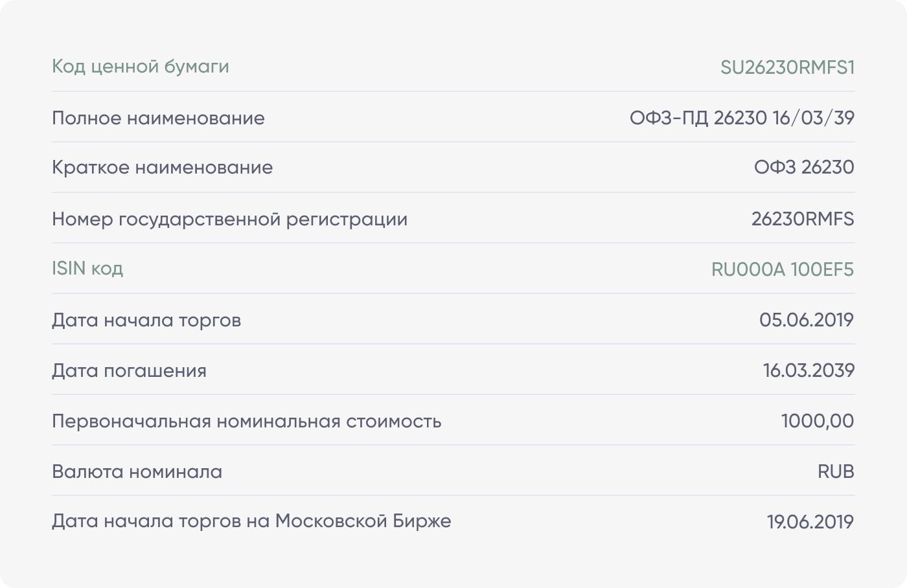Click the 'Номер государственной регистрации' label
Image resolution: width=907 pixels, height=588 pixels.
(229, 219)
